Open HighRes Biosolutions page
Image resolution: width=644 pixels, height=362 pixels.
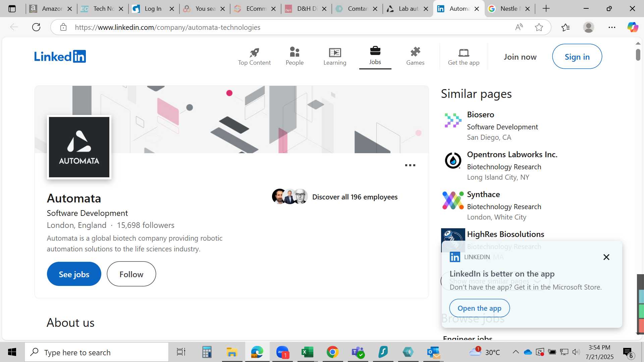505,234
